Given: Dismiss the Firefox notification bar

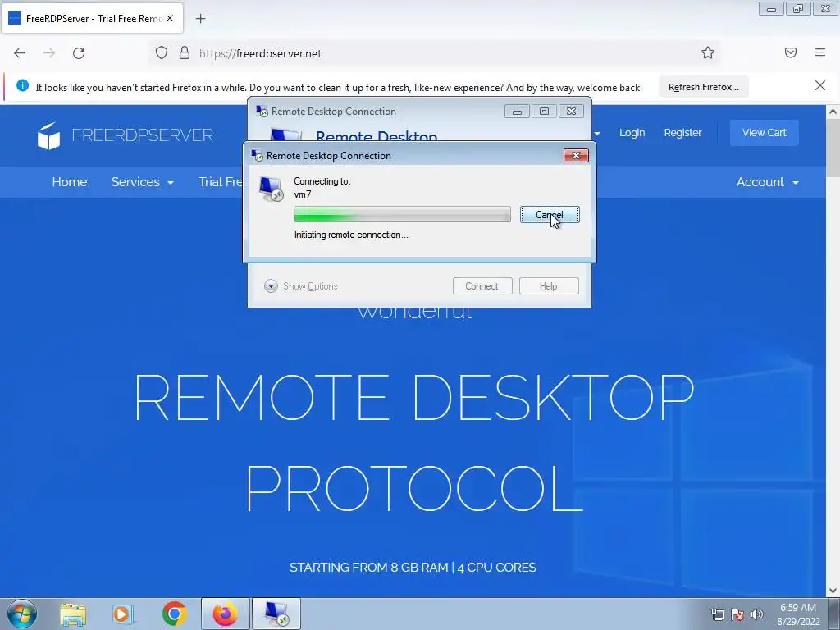Looking at the screenshot, I should 820,85.
